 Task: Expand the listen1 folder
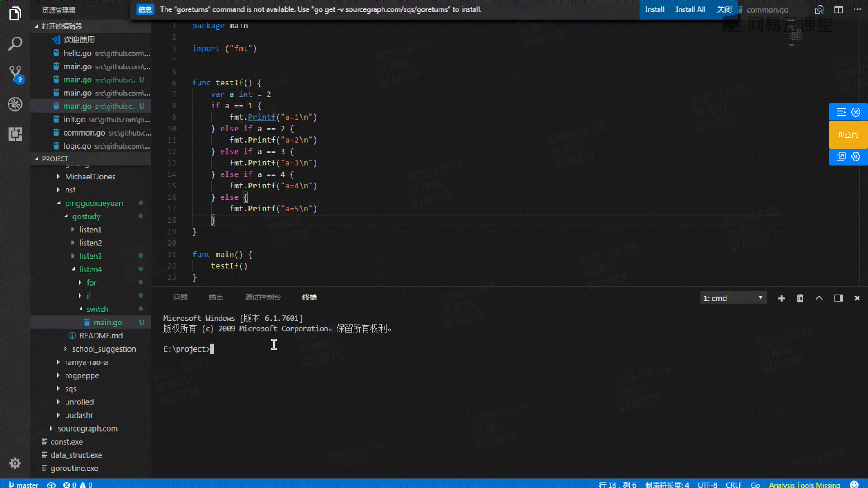pyautogui.click(x=90, y=230)
